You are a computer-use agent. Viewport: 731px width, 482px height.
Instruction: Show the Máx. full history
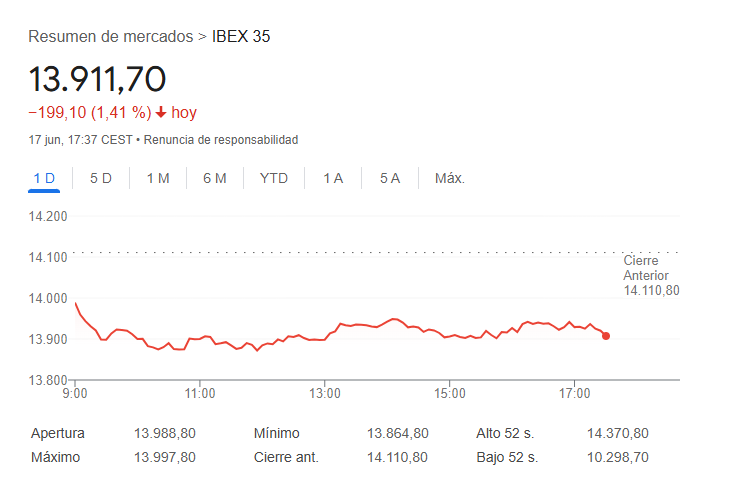[449, 178]
